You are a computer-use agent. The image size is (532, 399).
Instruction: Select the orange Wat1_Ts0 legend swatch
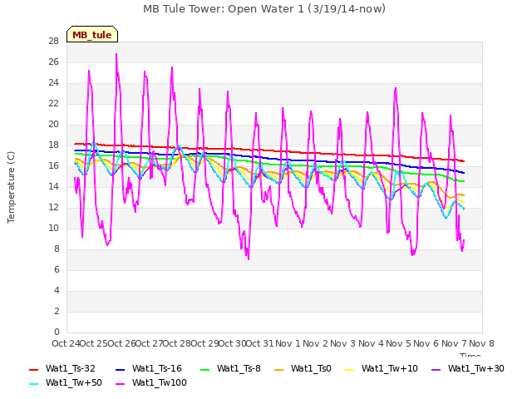coord(279,369)
